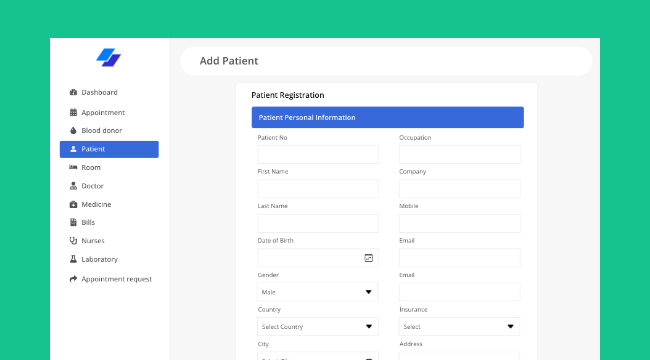Focus the Patient No input field

pos(318,154)
